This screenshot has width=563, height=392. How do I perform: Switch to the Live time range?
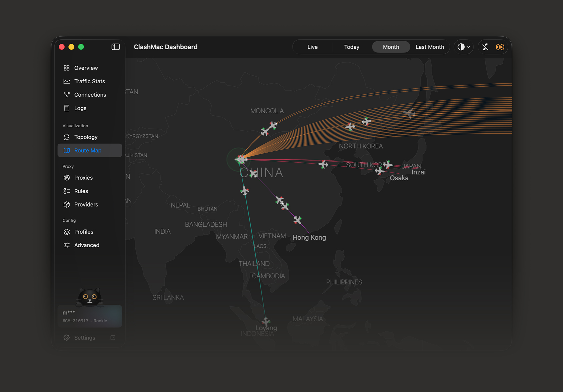tap(313, 47)
